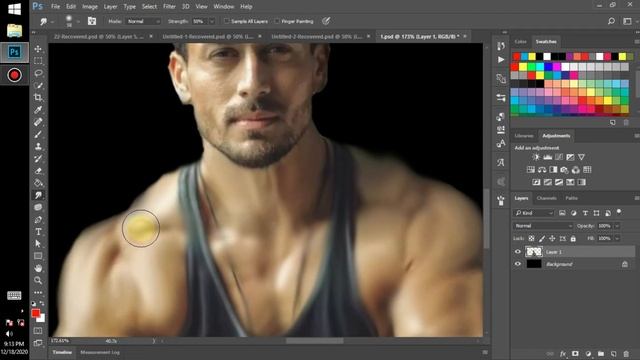640x360 pixels.
Task: Select the Healing Brush tool
Action: click(38, 122)
